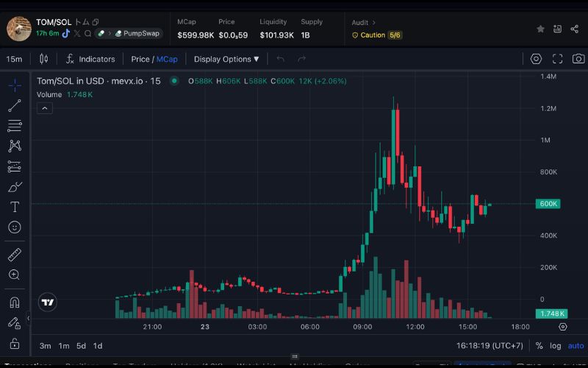Screen dimensions: 588x368
Task: Select the 5d date range
Action: 81,346
